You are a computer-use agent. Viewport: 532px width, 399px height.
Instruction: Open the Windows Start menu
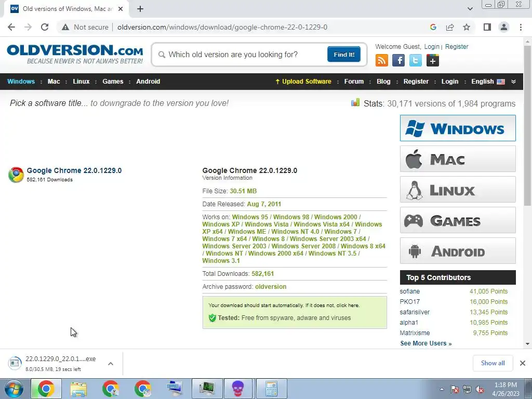tap(14, 389)
